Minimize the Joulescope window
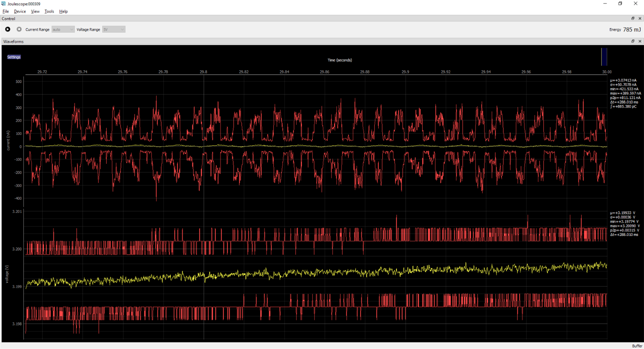The image size is (644, 349). [x=605, y=4]
